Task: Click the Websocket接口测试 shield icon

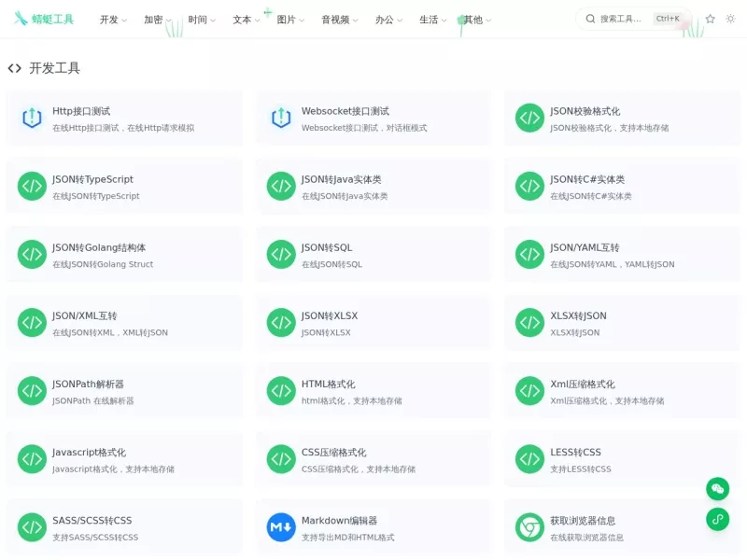Action: click(281, 118)
